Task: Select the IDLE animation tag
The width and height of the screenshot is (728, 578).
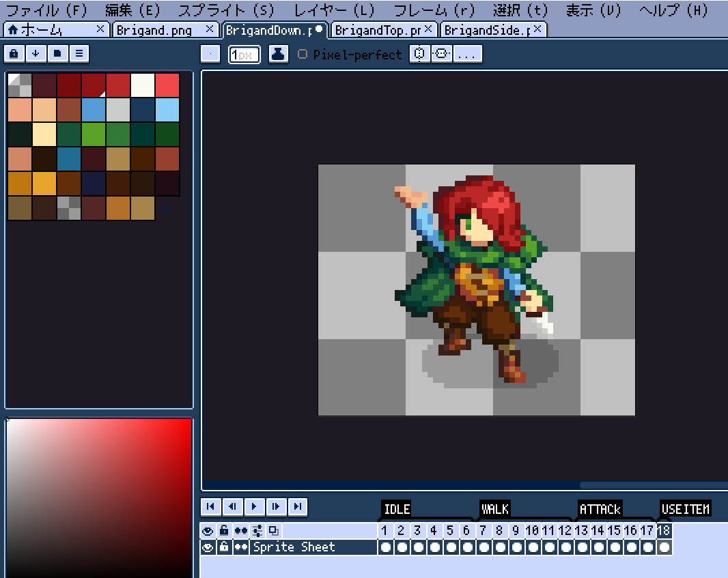Action: pyautogui.click(x=397, y=509)
